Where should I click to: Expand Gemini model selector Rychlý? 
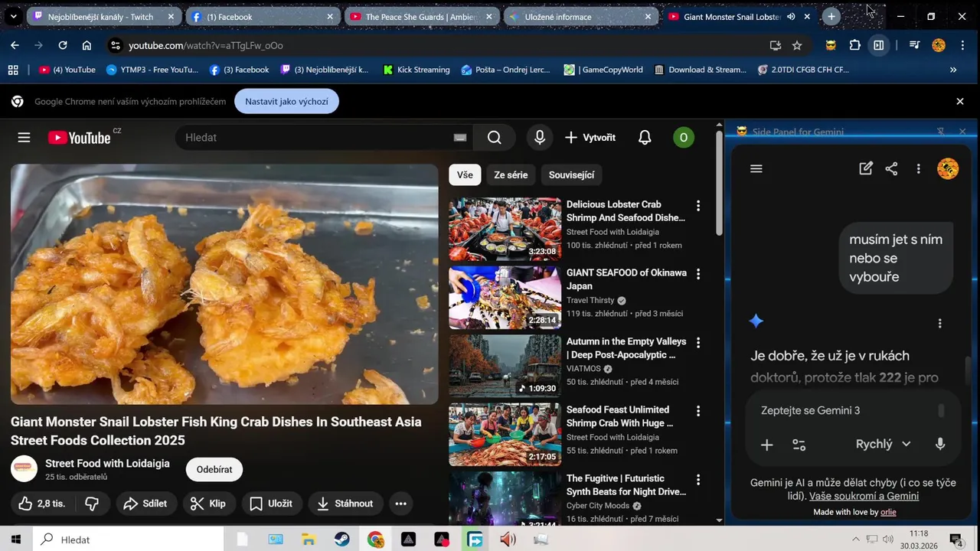[884, 444]
